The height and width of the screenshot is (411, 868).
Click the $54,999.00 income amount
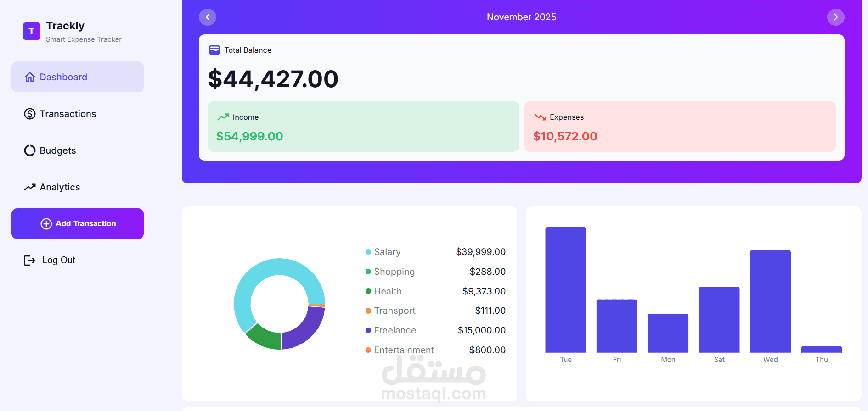tap(250, 136)
